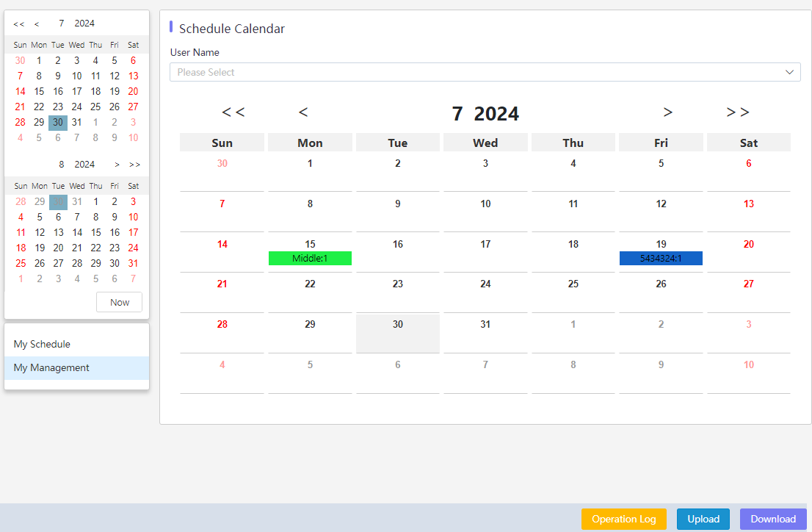Click next-month arrow in August mini calendar

(x=117, y=165)
